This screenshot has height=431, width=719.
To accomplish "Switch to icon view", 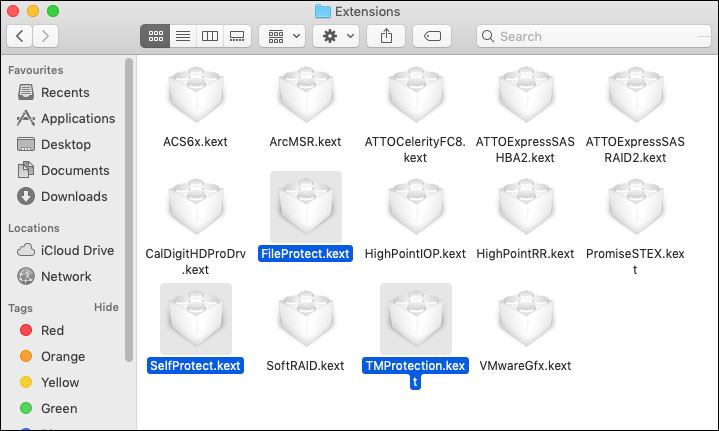I will (x=155, y=36).
